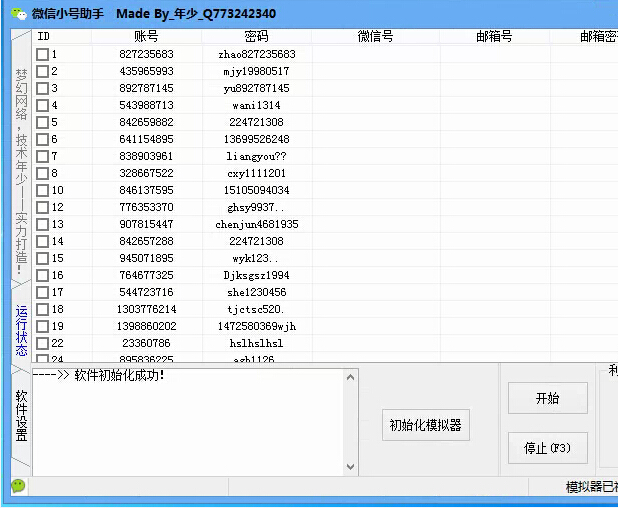Image resolution: width=618 pixels, height=508 pixels.
Task: Sort by the ID column header
Action: pos(62,36)
